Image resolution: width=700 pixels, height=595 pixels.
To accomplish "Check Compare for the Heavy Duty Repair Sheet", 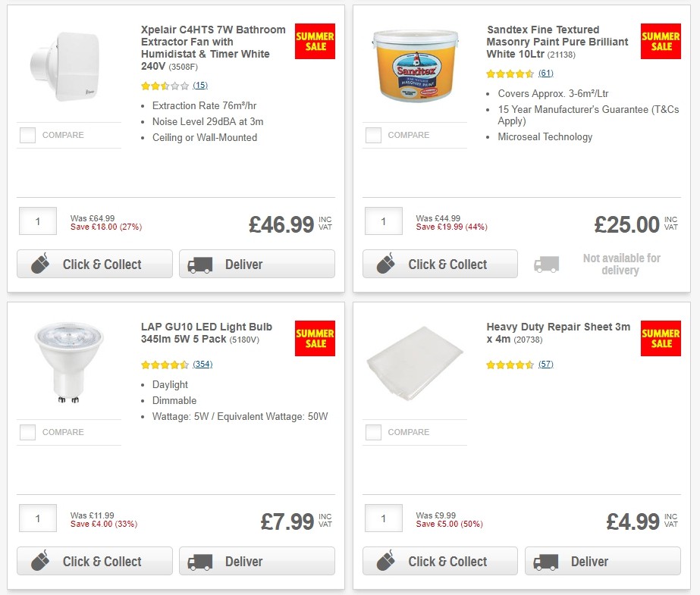I will pyautogui.click(x=373, y=432).
